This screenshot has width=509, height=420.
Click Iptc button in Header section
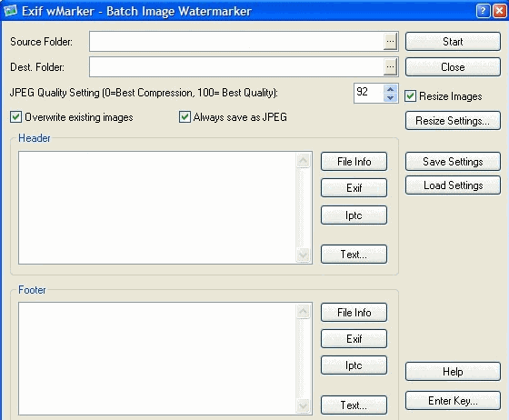354,215
